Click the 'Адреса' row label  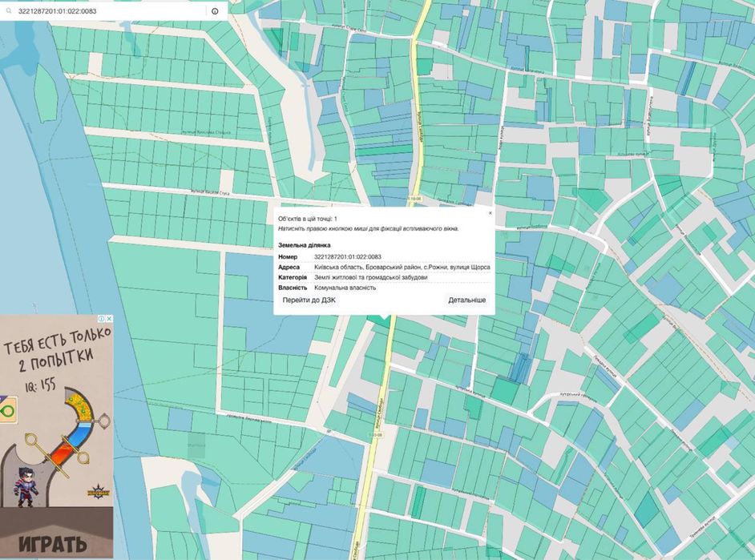[x=289, y=267]
